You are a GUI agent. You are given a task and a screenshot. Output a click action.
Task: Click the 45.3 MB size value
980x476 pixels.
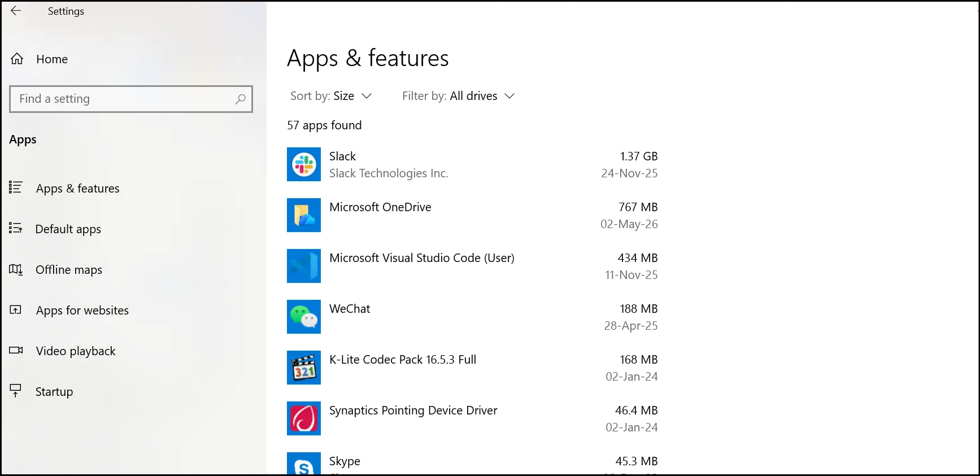click(x=637, y=461)
